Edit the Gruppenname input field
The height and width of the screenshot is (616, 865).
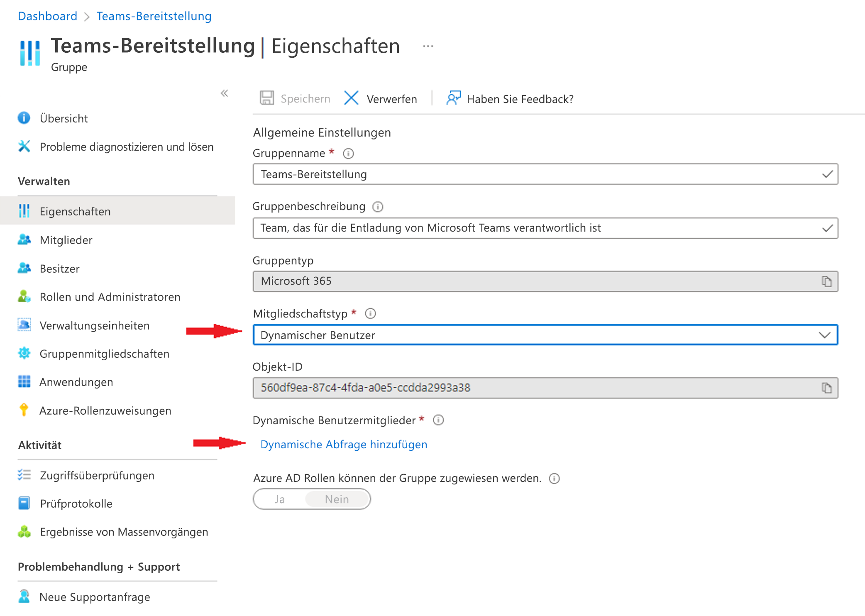tap(545, 174)
